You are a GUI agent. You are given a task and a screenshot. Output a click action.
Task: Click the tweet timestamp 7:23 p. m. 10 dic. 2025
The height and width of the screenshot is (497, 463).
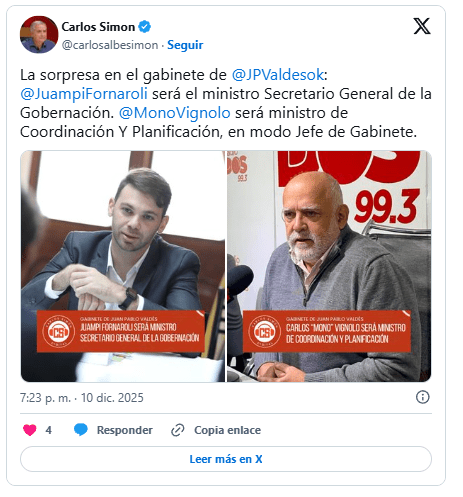[x=82, y=398]
